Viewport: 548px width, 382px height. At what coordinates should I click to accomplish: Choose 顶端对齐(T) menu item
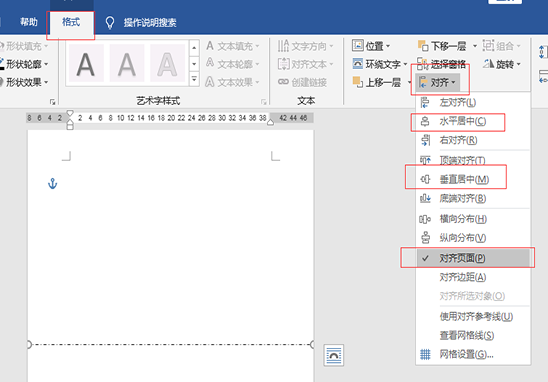pyautogui.click(x=473, y=160)
